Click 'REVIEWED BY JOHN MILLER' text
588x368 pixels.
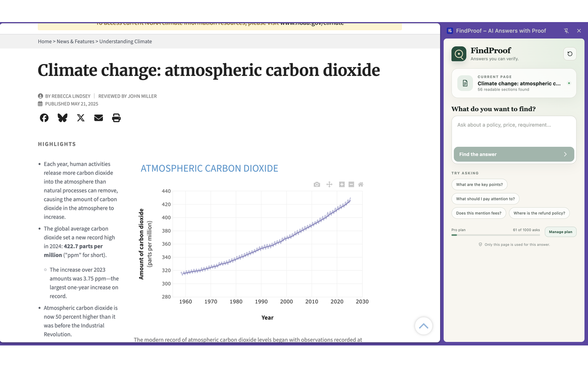point(128,96)
